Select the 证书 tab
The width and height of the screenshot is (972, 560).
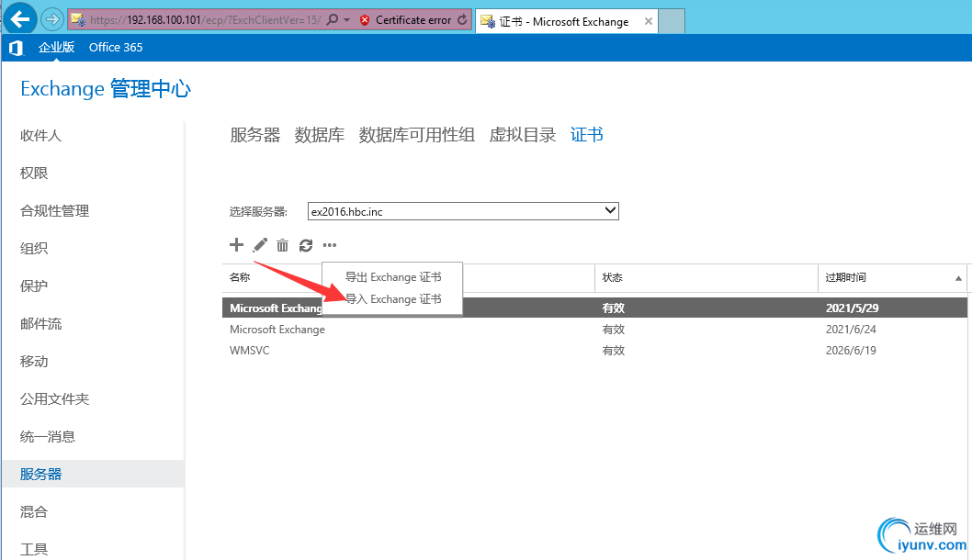586,134
